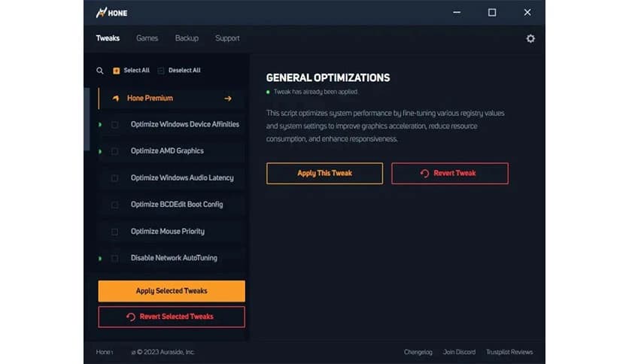Click the green applied-status dot
Screen dimensions: 629x364
pyautogui.click(x=268, y=93)
